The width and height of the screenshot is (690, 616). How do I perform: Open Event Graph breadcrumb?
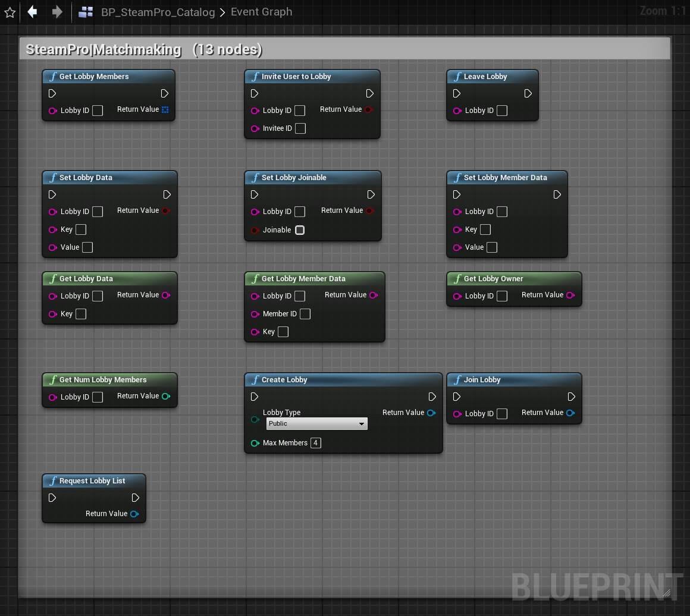click(261, 12)
